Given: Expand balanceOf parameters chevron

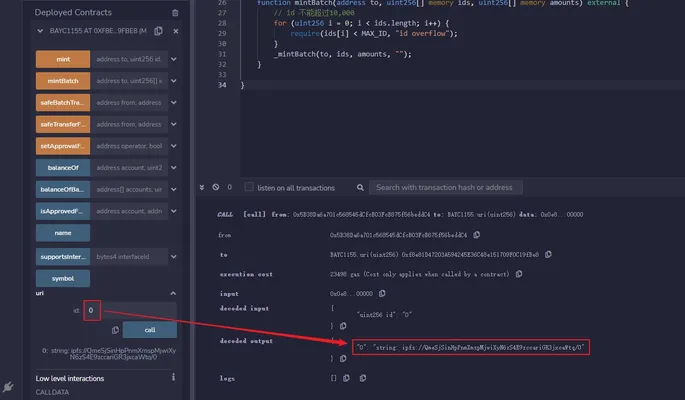Looking at the screenshot, I should [x=174, y=168].
